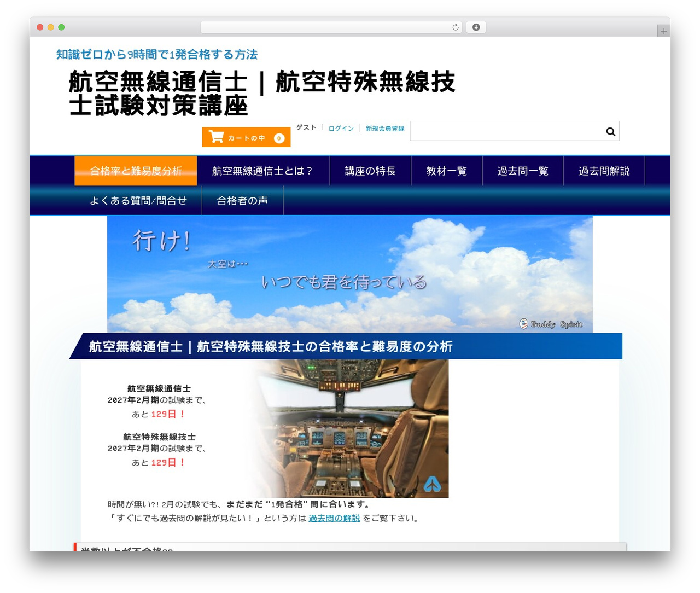This screenshot has width=700, height=593.
Task: Minimize the browser window with the yellow button
Action: click(x=51, y=27)
